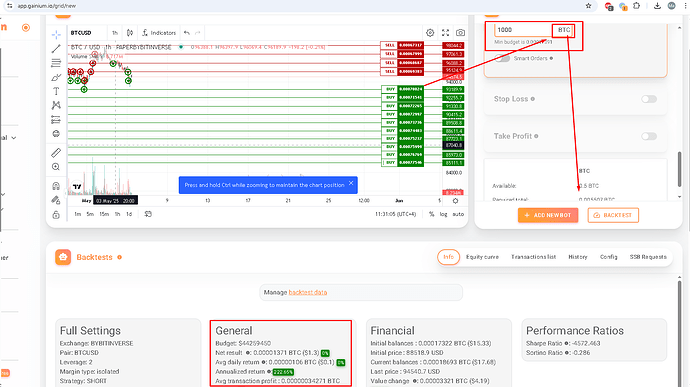Image resolution: width=690 pixels, height=387 pixels.
Task: Select the text annotation tool
Action: click(x=56, y=91)
